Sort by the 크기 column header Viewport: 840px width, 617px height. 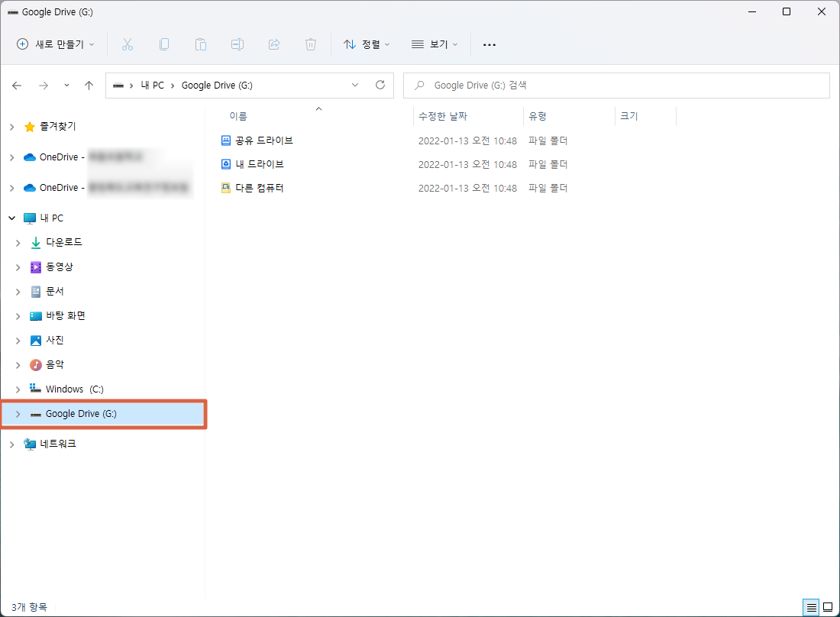(629, 116)
